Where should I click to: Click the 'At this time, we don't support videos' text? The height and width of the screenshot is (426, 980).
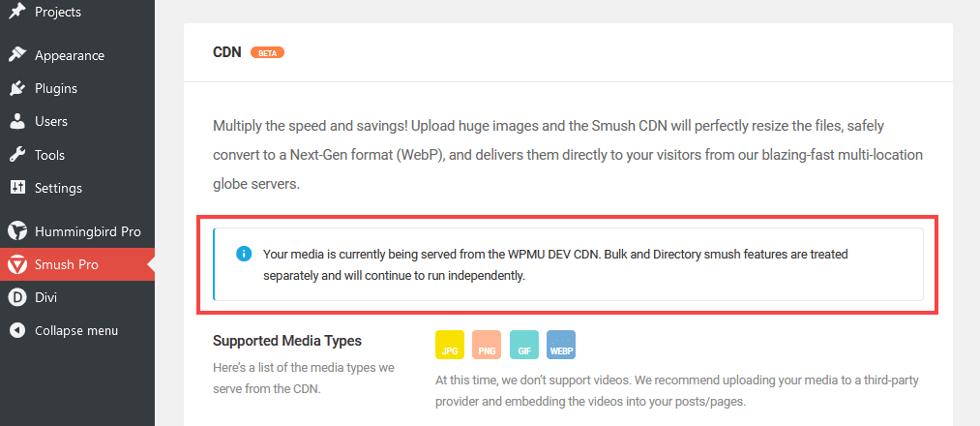click(x=677, y=391)
